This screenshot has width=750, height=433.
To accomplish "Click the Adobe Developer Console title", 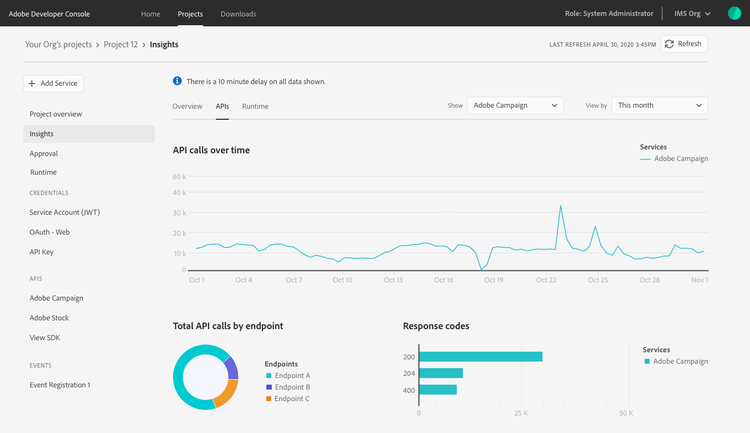I will 49,14.
